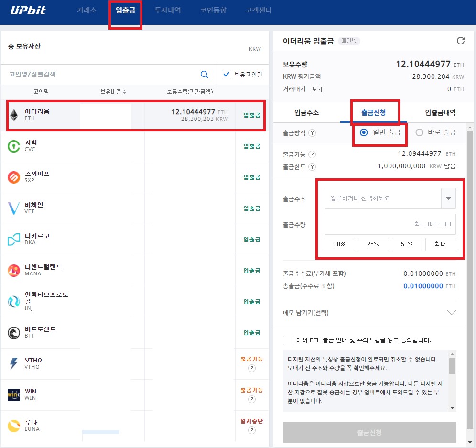Click the 10% amount button
This screenshot has width=476, height=448.
click(339, 244)
